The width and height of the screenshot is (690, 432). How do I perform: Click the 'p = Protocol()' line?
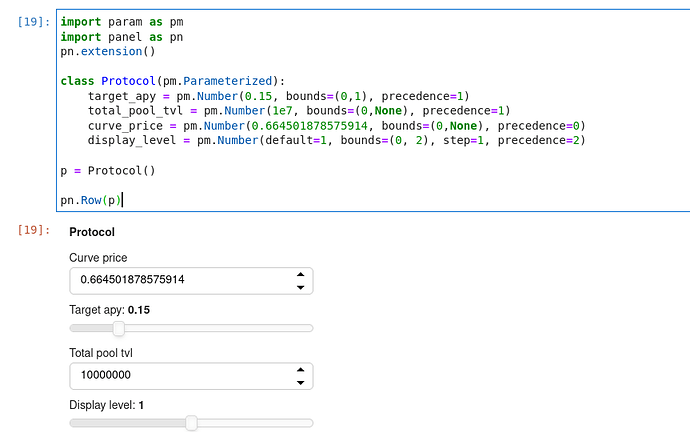click(x=108, y=170)
